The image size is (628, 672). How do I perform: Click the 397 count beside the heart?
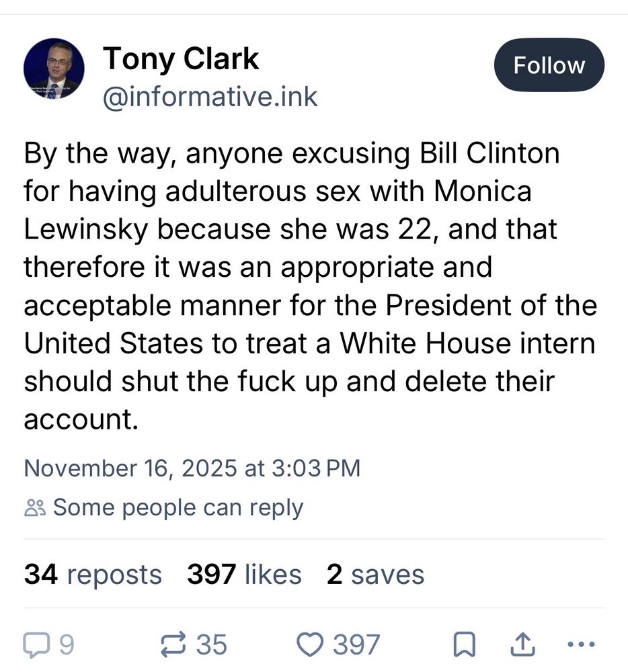pos(356,644)
